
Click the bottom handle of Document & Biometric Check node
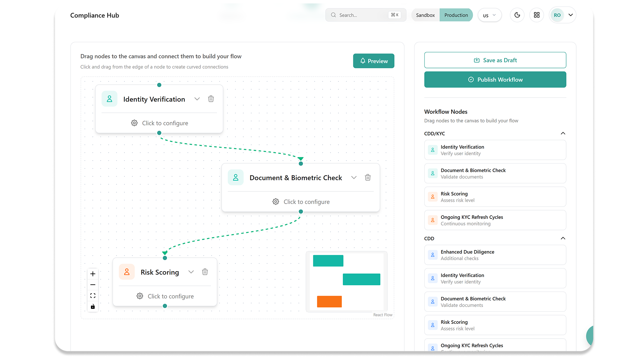pyautogui.click(x=301, y=212)
